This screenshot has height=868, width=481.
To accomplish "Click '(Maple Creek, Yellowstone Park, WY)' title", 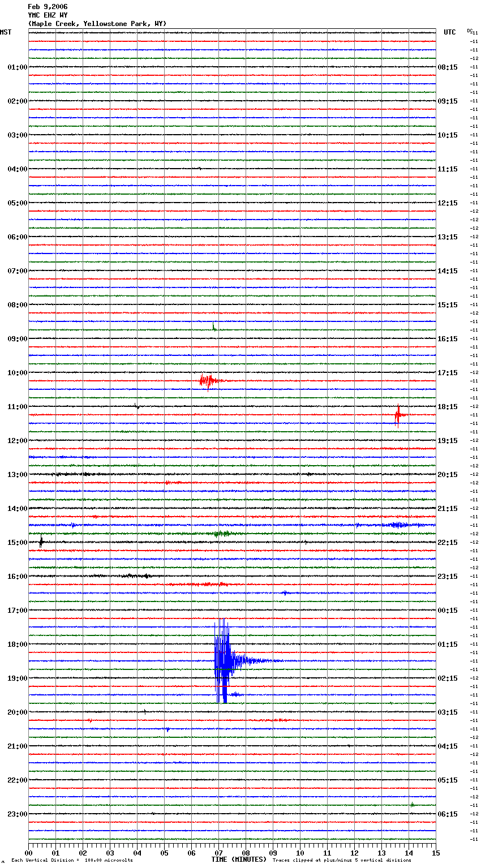I will 97,24.
